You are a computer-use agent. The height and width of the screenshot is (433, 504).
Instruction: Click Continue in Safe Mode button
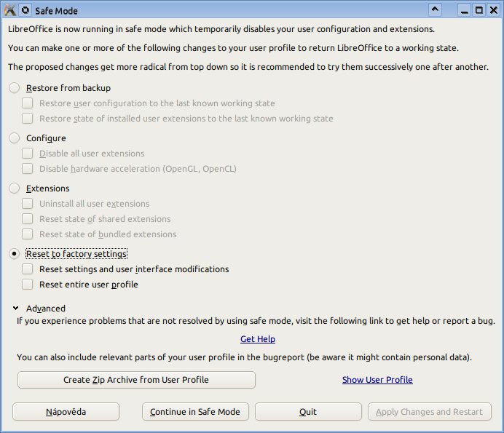pos(195,411)
